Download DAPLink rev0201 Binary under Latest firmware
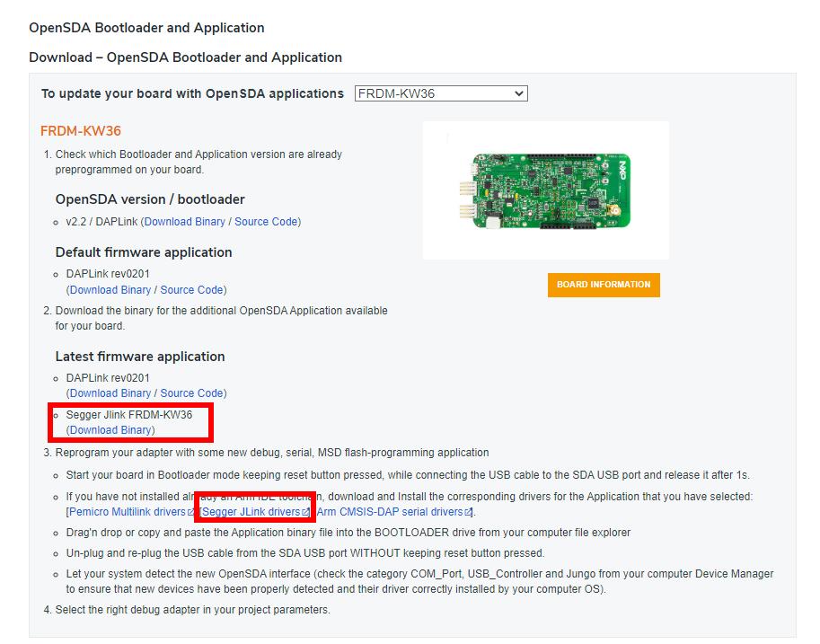820x644 pixels. 110,393
